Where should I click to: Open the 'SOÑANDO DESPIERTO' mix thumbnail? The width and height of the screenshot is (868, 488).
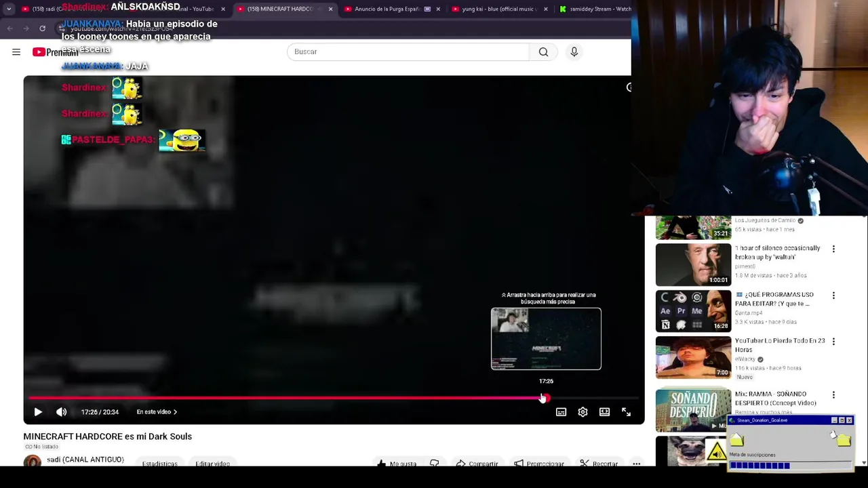(693, 410)
